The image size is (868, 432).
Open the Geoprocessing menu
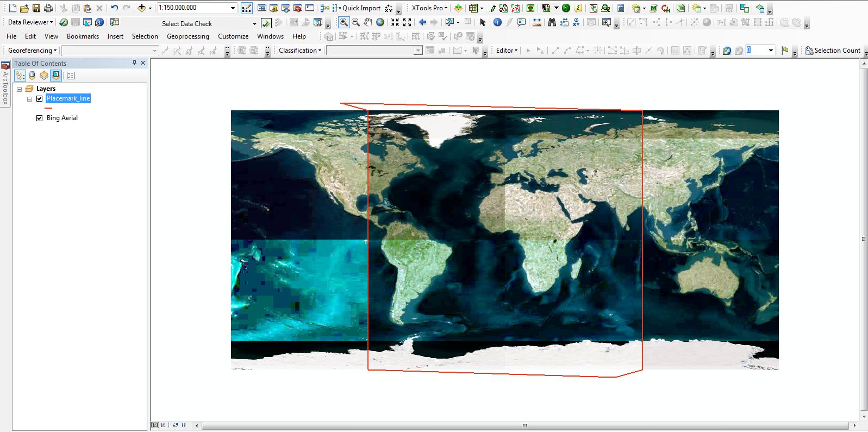click(188, 36)
